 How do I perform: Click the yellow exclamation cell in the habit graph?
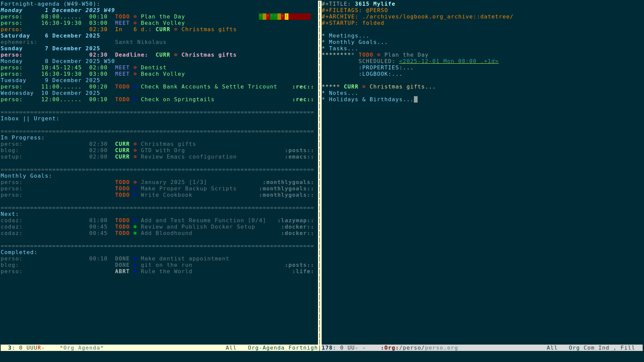point(286,17)
